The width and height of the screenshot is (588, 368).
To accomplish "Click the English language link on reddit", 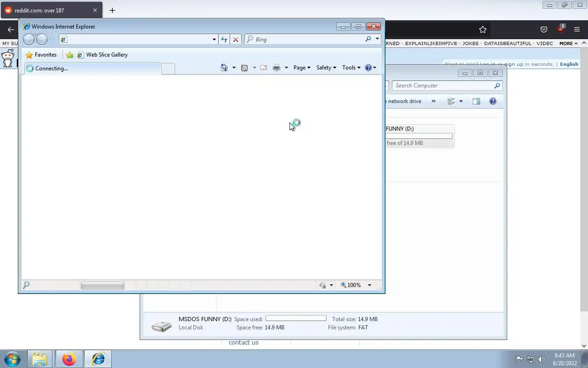I will 569,64.
